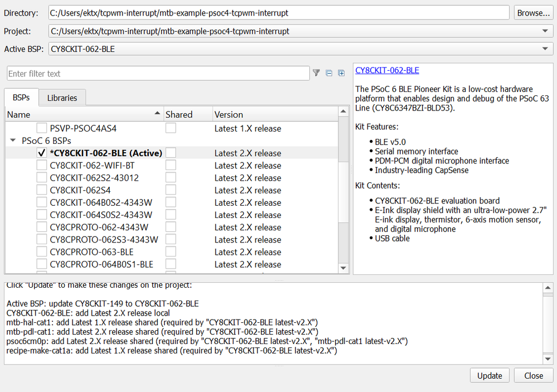Click the Name column header

pos(84,114)
